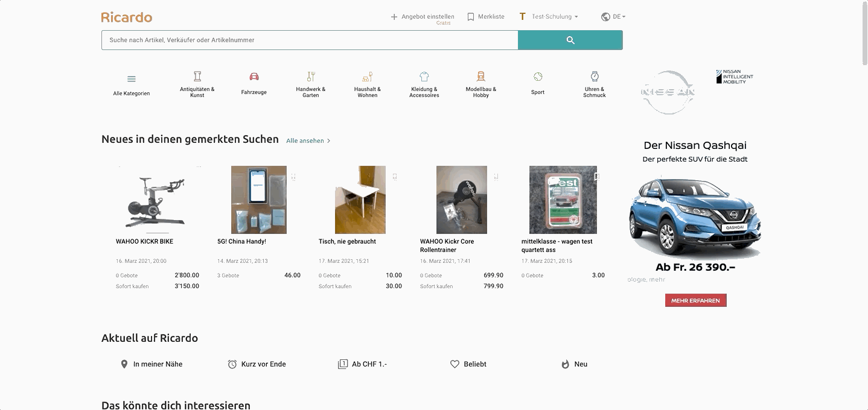868x410 pixels.
Task: Click the location pin icon In meiner Nähe
Action: point(124,364)
